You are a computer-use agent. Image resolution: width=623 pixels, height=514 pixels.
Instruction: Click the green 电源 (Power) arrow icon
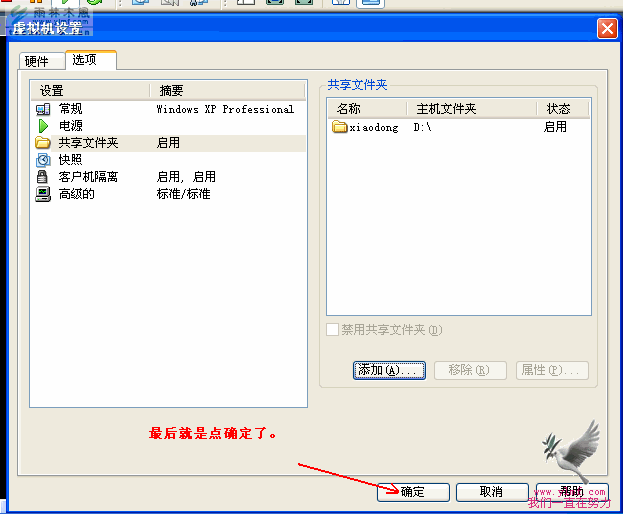click(43, 126)
